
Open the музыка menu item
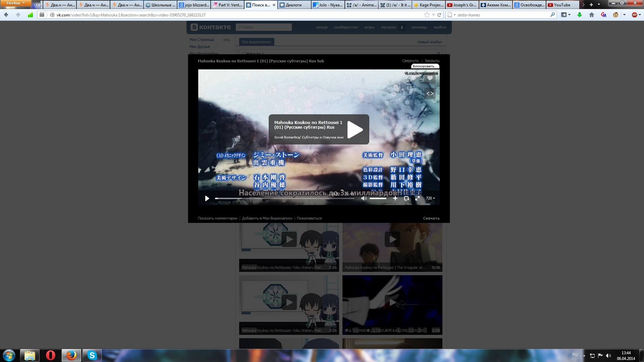[388, 27]
